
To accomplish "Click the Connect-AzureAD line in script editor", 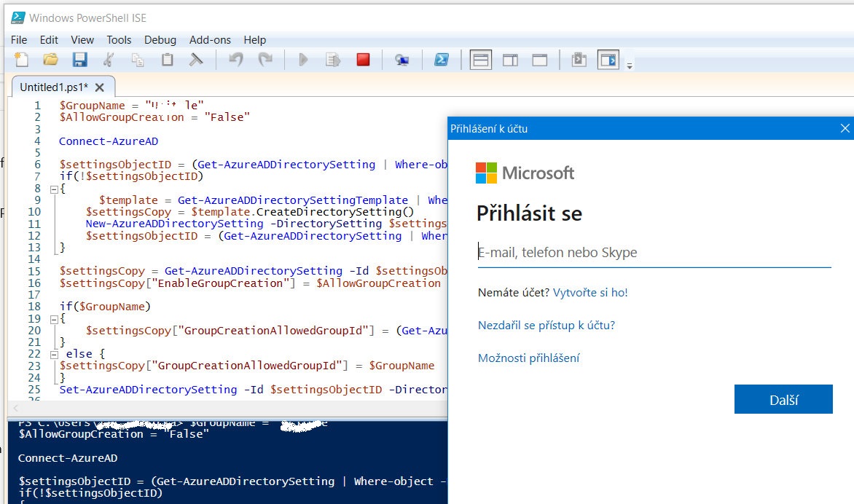I will click(109, 141).
